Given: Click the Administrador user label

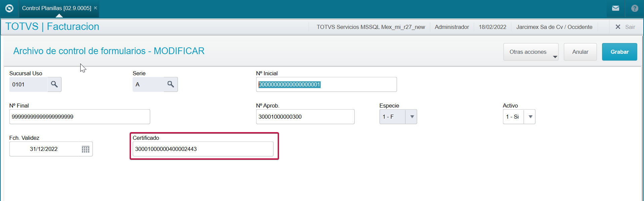Looking at the screenshot, I should click(452, 27).
